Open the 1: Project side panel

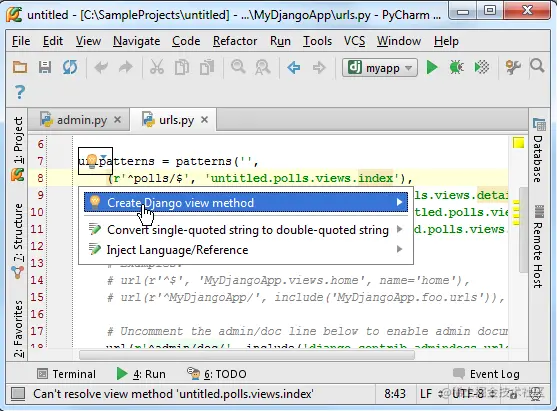(x=18, y=149)
